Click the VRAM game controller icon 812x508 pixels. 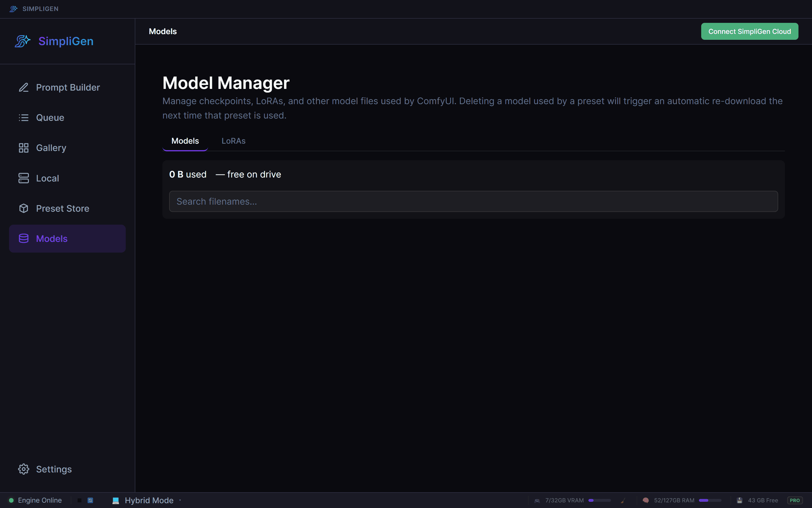[537, 501]
